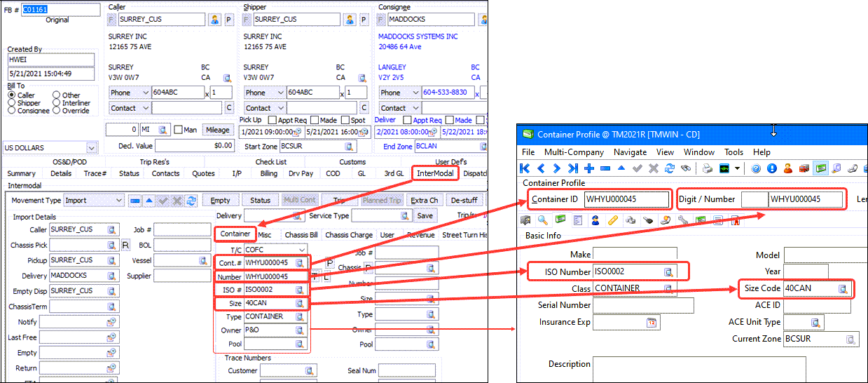Open the Navigate menu
The width and height of the screenshot is (868, 383).
[x=630, y=152]
